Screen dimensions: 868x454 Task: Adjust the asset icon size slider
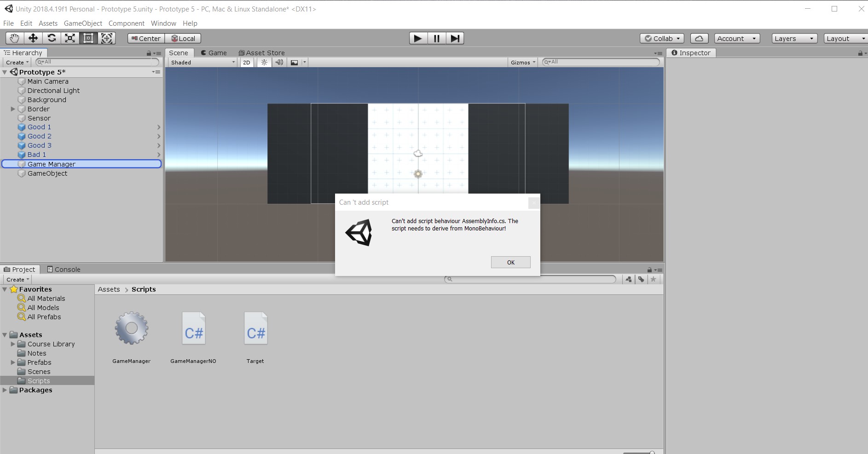click(x=651, y=453)
